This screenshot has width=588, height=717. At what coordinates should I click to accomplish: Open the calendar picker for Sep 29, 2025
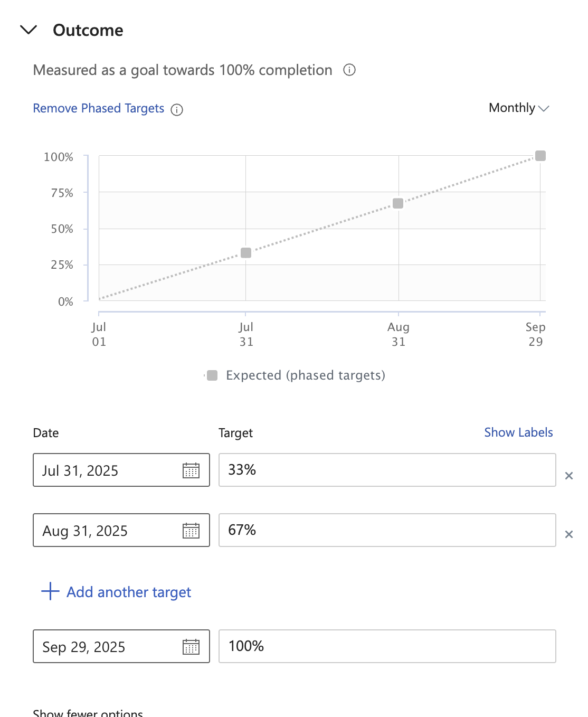click(192, 646)
